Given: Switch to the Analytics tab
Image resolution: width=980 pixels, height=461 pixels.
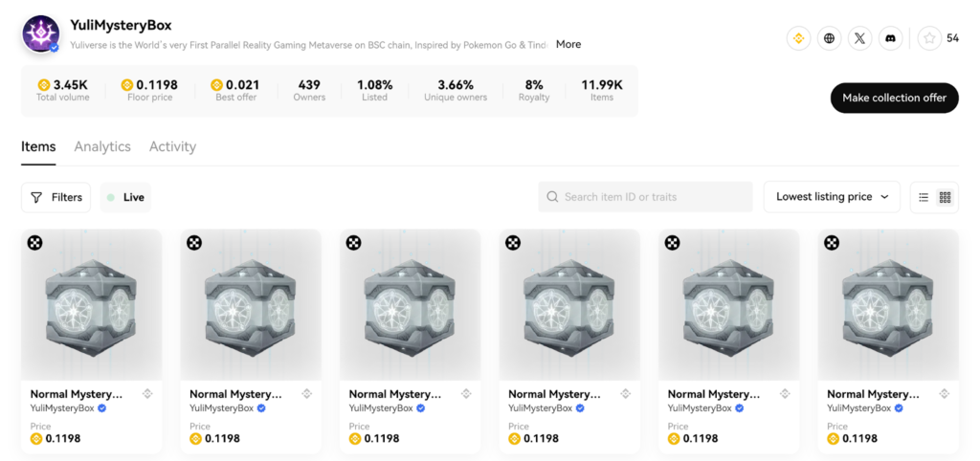Looking at the screenshot, I should (x=102, y=146).
